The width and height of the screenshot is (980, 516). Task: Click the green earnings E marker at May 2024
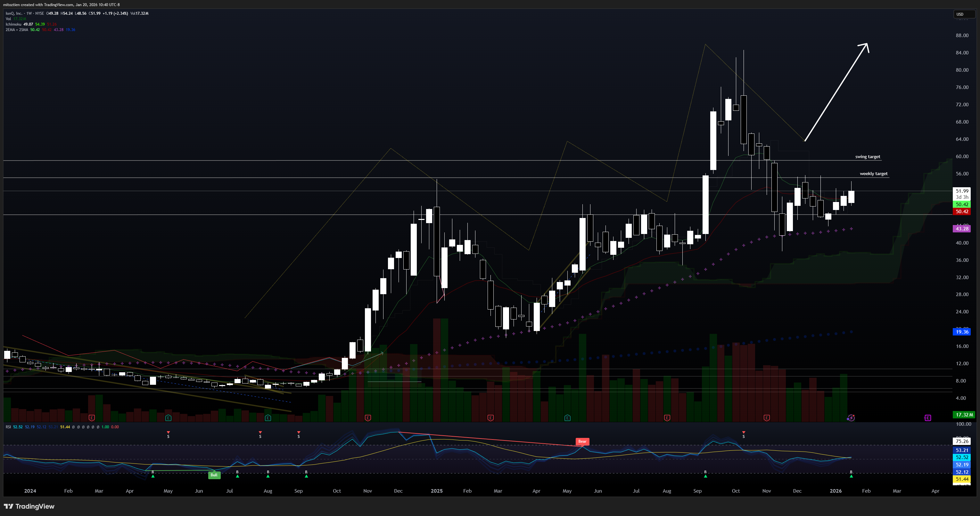tap(168, 418)
